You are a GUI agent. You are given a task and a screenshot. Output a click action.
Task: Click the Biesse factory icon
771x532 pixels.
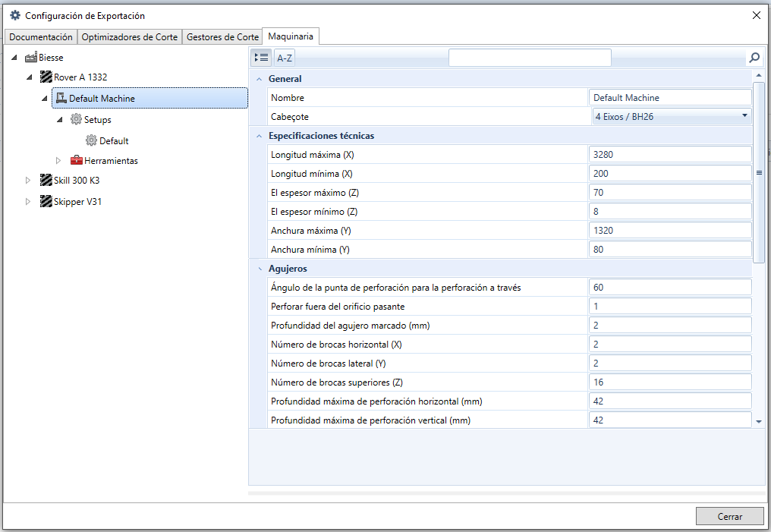point(31,58)
